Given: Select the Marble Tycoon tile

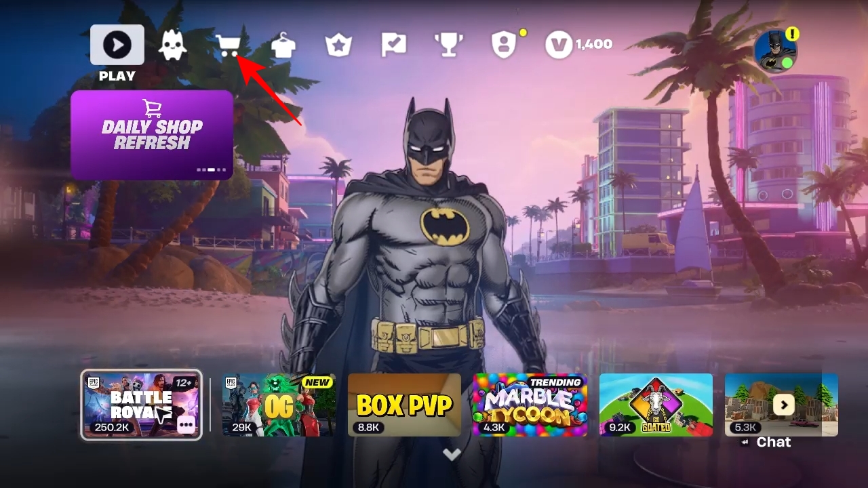Looking at the screenshot, I should (x=530, y=405).
